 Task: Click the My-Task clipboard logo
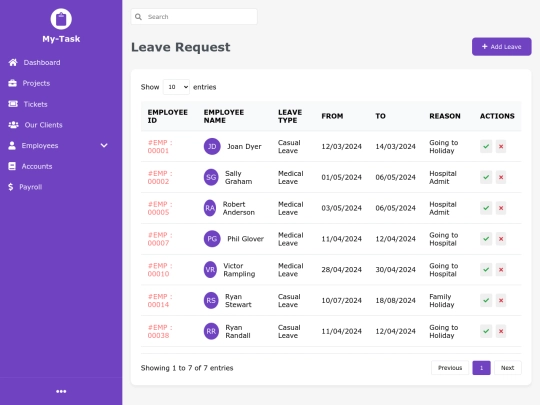tap(61, 19)
